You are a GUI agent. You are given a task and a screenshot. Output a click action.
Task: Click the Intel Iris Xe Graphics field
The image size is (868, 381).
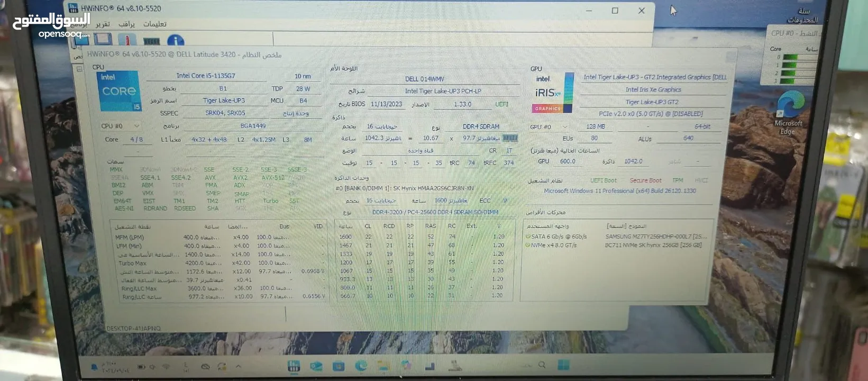[653, 90]
